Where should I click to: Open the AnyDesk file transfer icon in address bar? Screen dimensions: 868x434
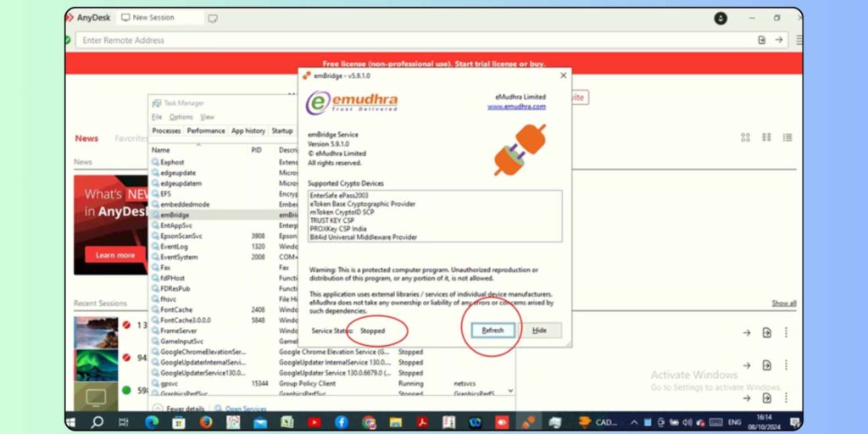762,40
